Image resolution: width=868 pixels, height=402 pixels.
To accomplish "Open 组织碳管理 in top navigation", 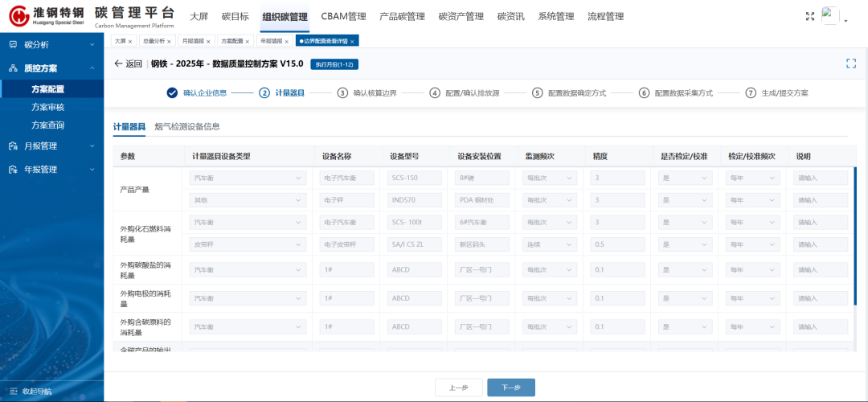I will (x=285, y=17).
